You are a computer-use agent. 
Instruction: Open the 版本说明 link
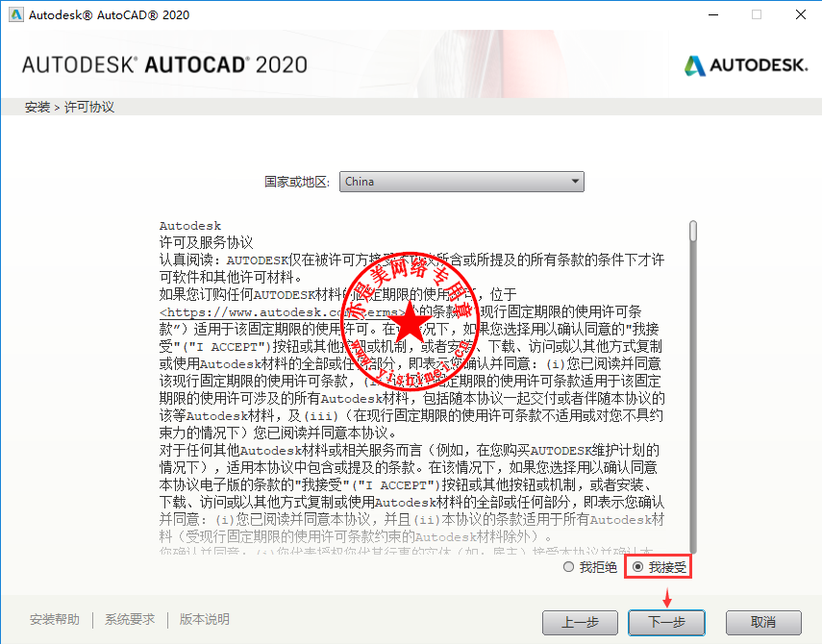tap(205, 619)
